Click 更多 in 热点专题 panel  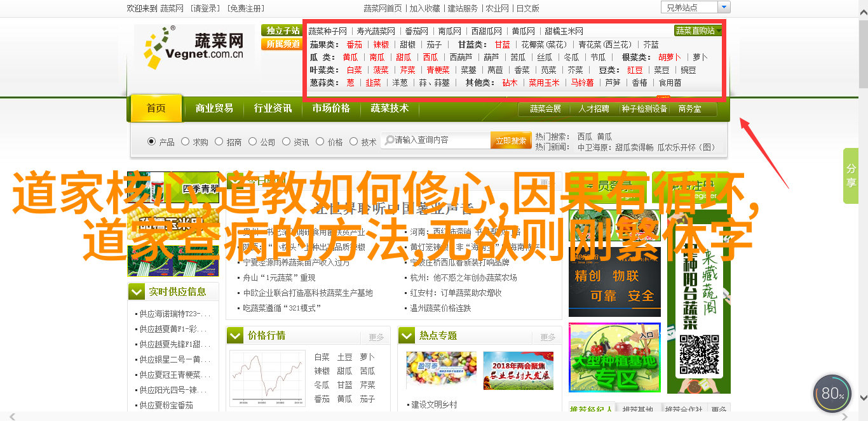tap(548, 337)
